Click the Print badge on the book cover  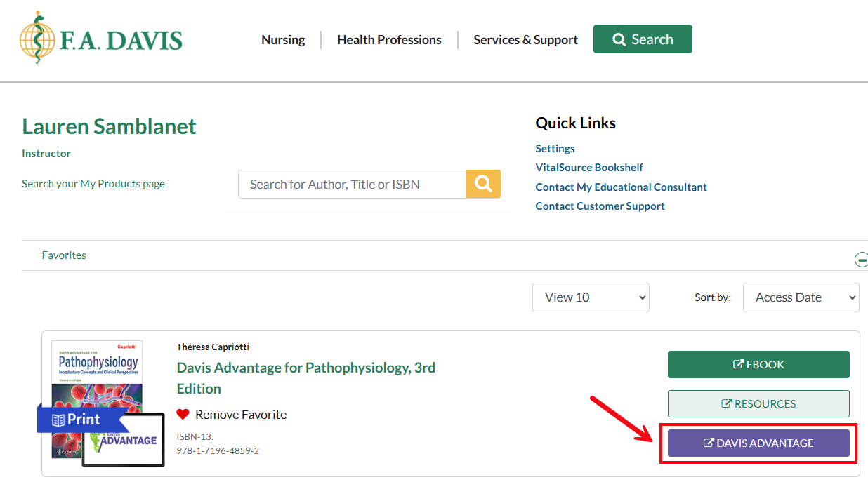(x=77, y=420)
